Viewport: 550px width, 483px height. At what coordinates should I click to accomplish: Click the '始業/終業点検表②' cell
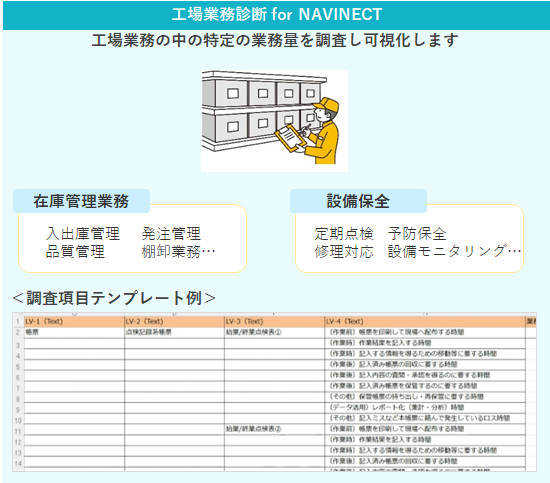[x=274, y=429]
